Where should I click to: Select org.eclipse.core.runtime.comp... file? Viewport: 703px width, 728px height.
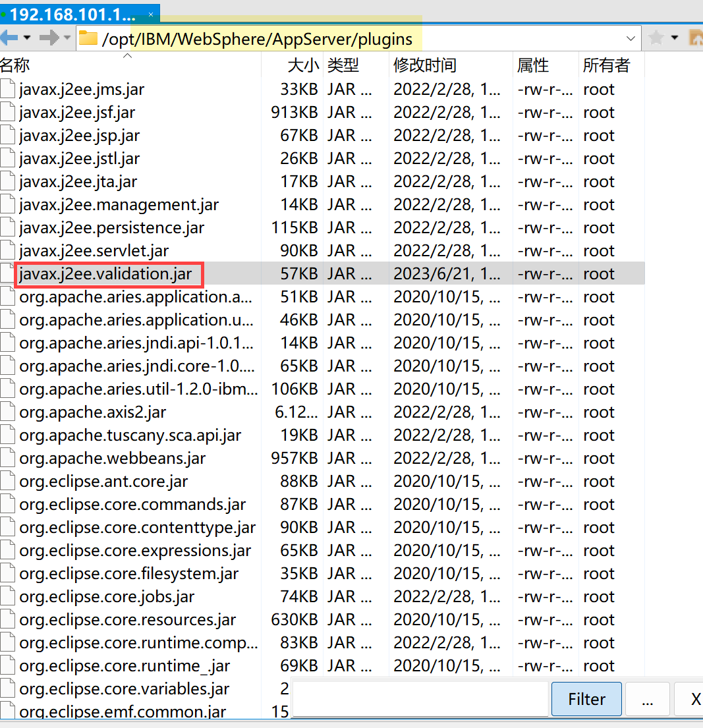click(x=138, y=643)
